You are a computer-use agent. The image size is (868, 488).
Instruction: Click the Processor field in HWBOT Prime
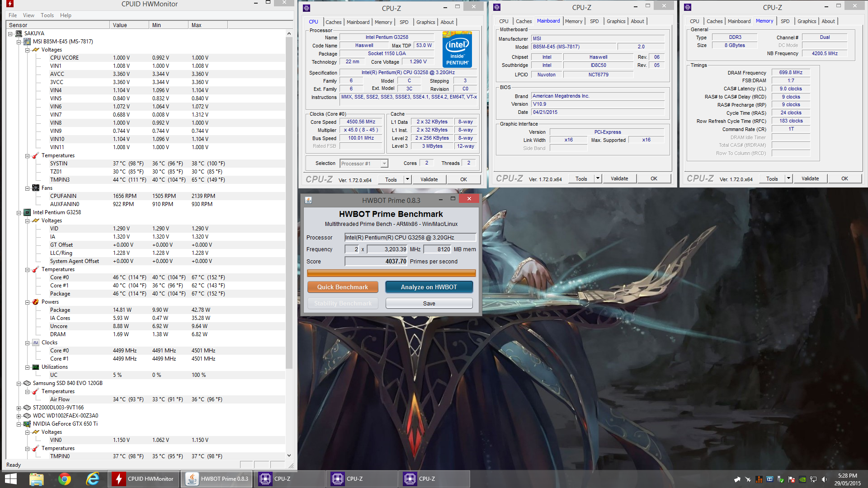point(410,237)
